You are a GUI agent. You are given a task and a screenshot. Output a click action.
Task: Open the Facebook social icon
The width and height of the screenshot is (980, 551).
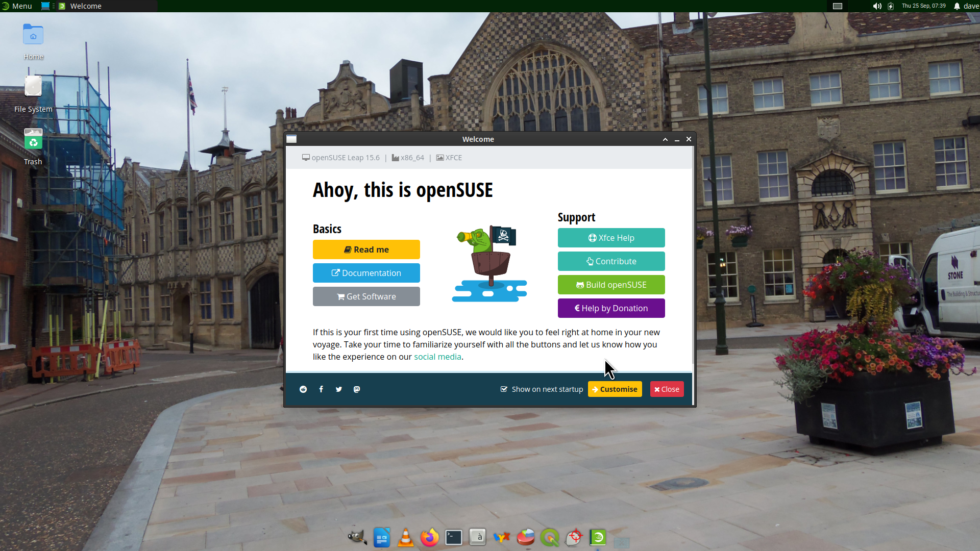pos(321,389)
